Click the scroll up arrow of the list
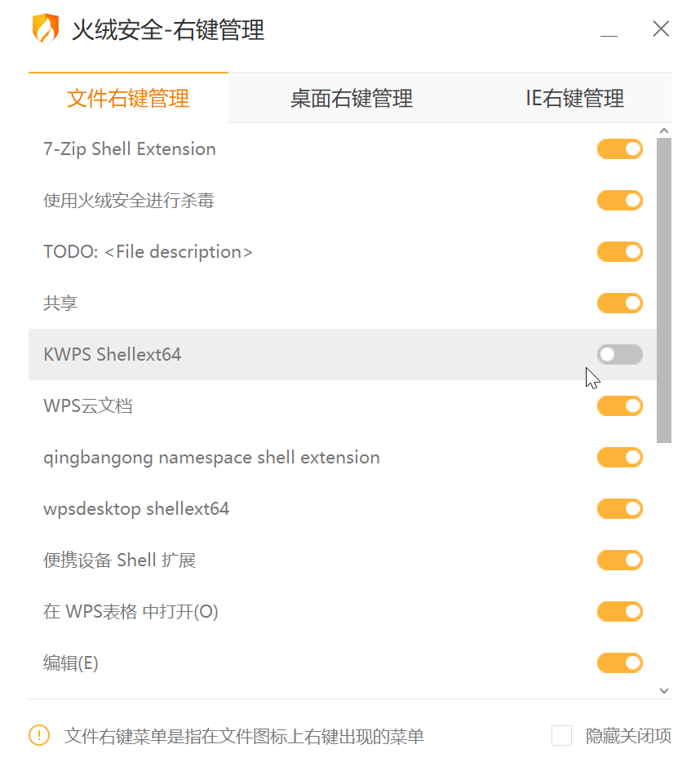 (663, 131)
